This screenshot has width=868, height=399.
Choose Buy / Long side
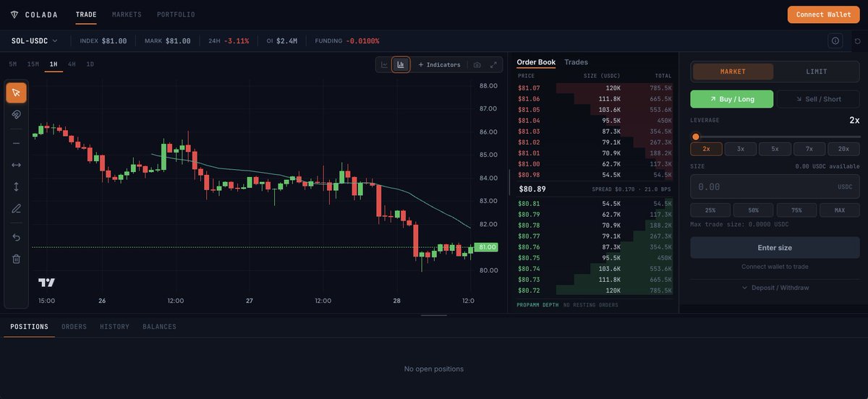click(731, 99)
